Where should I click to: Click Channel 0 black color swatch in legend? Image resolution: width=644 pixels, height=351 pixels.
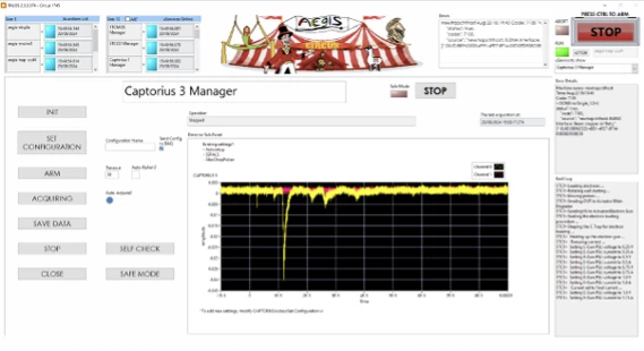(499, 166)
